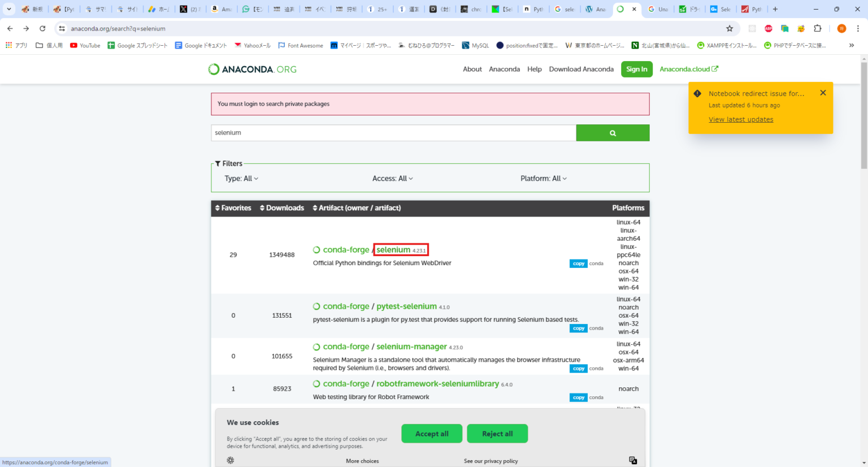Open the Platform filter dropdown
Screen dimensions: 868x467
(x=543, y=178)
